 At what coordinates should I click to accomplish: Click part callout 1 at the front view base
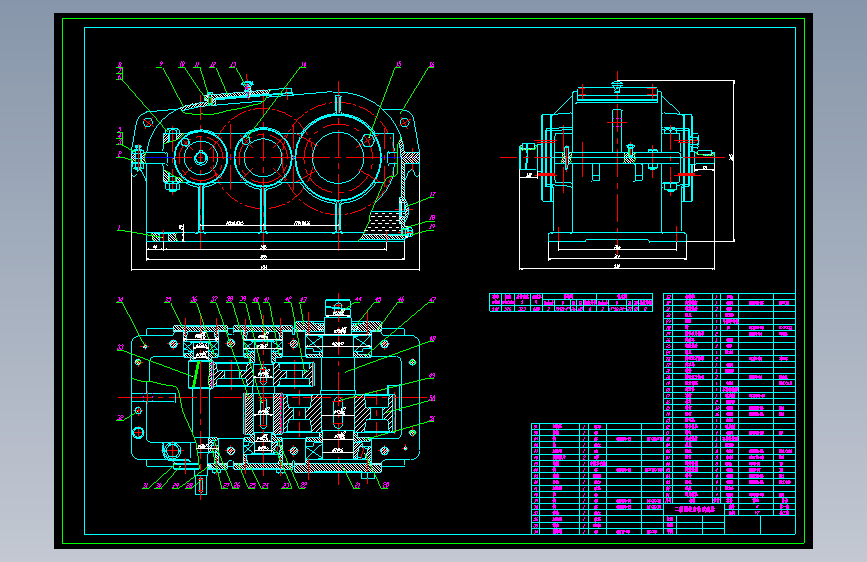tap(119, 227)
